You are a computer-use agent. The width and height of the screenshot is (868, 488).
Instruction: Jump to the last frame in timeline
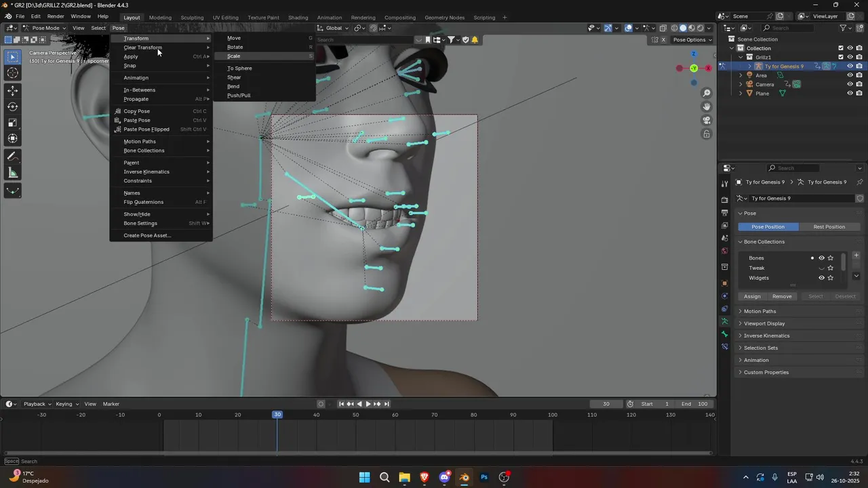click(x=387, y=404)
